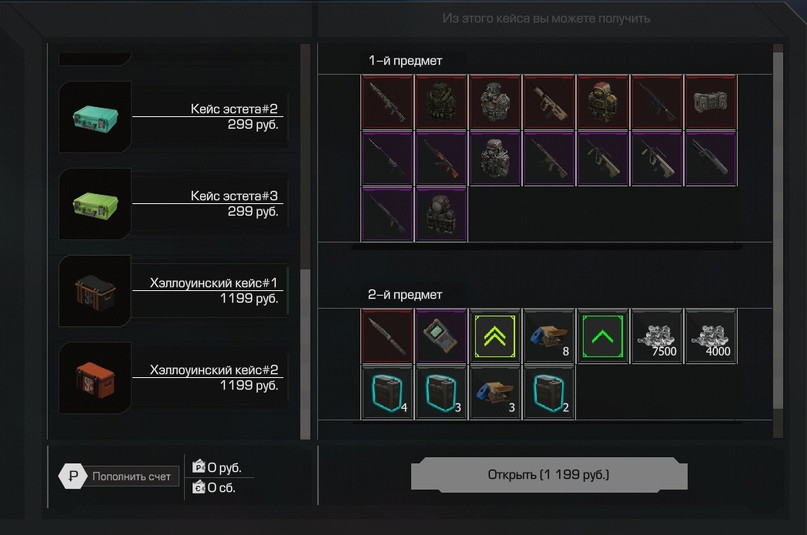Image resolution: width=807 pixels, height=535 pixels.
Task: Select the cyan container item with count 4
Action: coord(387,393)
